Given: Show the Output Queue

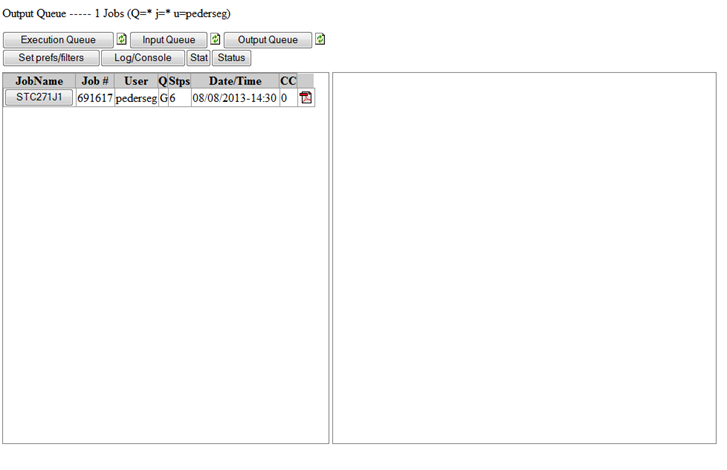Looking at the screenshot, I should pos(268,40).
